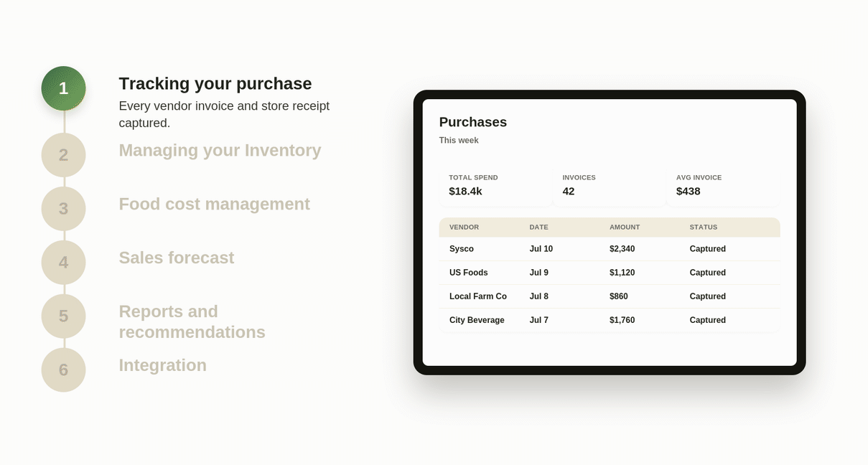This screenshot has width=868, height=465.
Task: Sort by the Amount column header
Action: pos(625,227)
